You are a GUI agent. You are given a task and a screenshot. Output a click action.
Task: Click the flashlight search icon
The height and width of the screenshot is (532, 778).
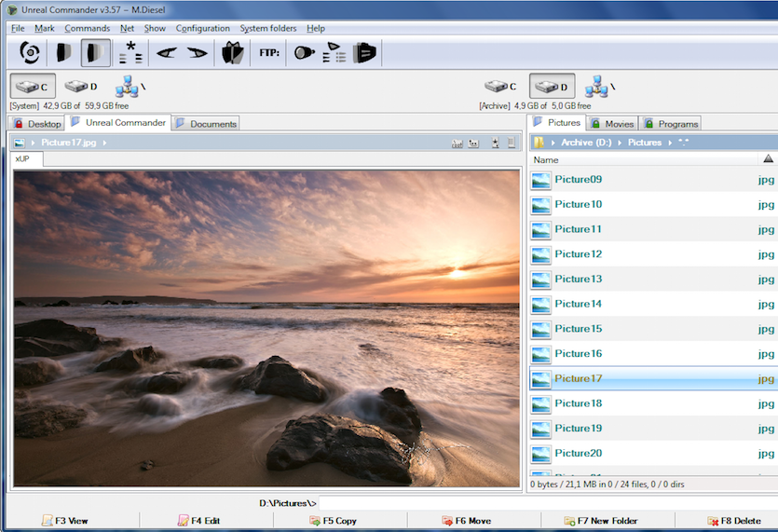tap(304, 52)
